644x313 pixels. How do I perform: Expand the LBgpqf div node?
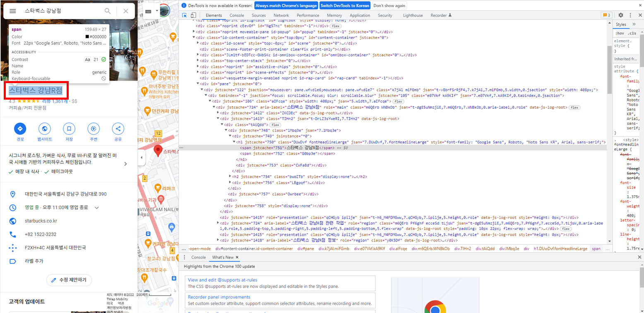231,182
